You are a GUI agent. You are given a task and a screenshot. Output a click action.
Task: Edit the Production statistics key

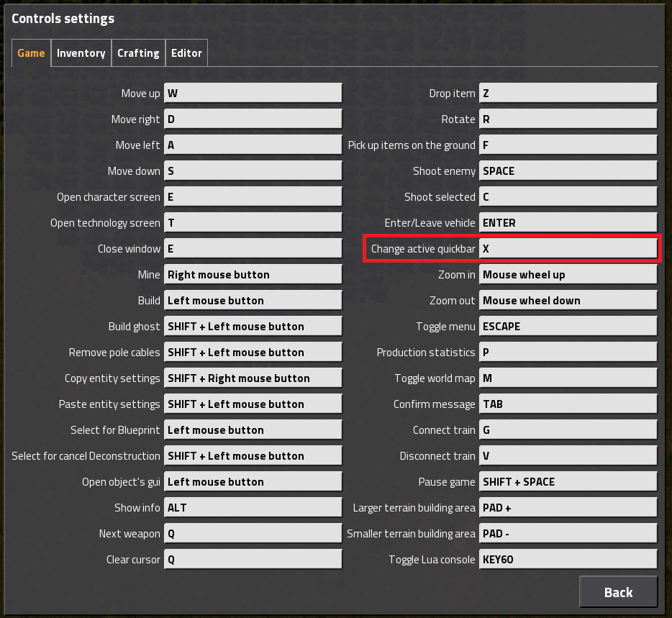point(568,353)
